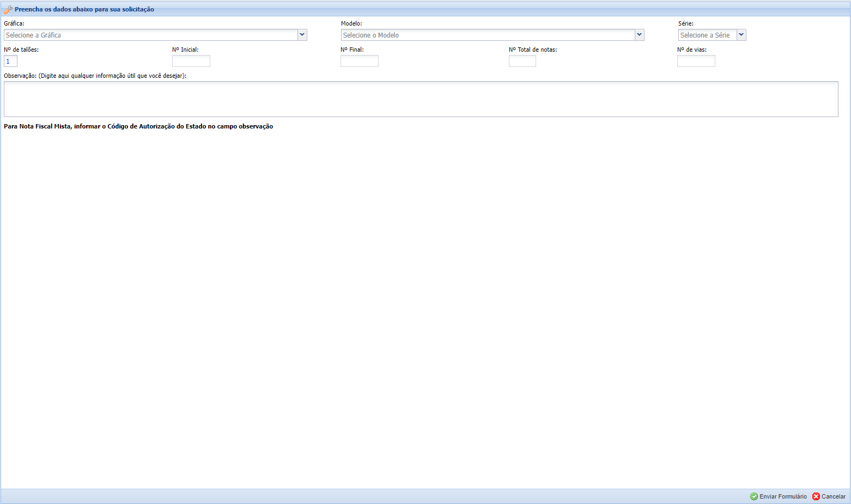Focus the Nº Total de notas field
This screenshot has width=851, height=504.
(x=522, y=61)
